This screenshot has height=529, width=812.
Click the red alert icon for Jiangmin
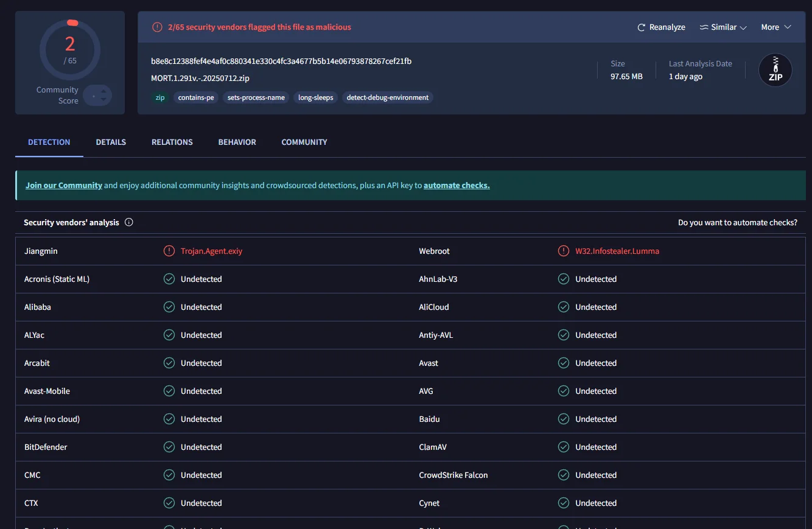tap(169, 251)
